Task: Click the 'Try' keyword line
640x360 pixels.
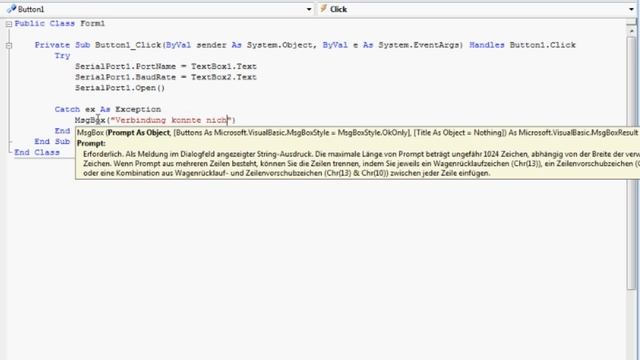Action: [x=62, y=56]
